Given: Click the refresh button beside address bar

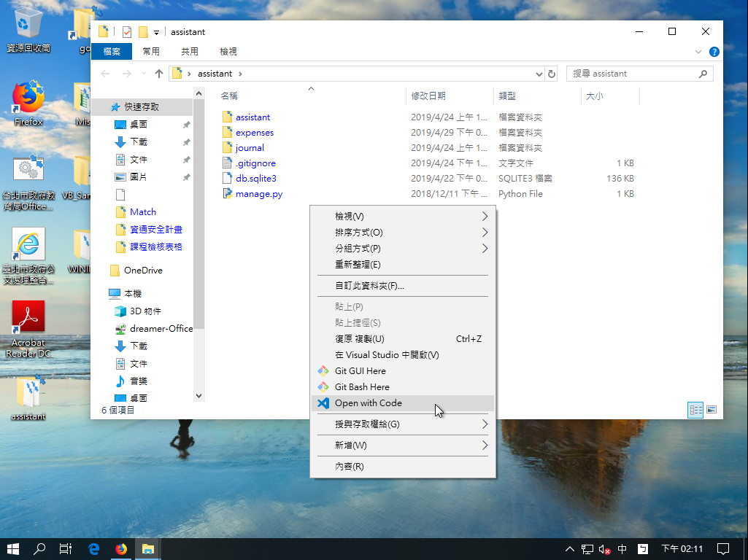Looking at the screenshot, I should click(552, 74).
